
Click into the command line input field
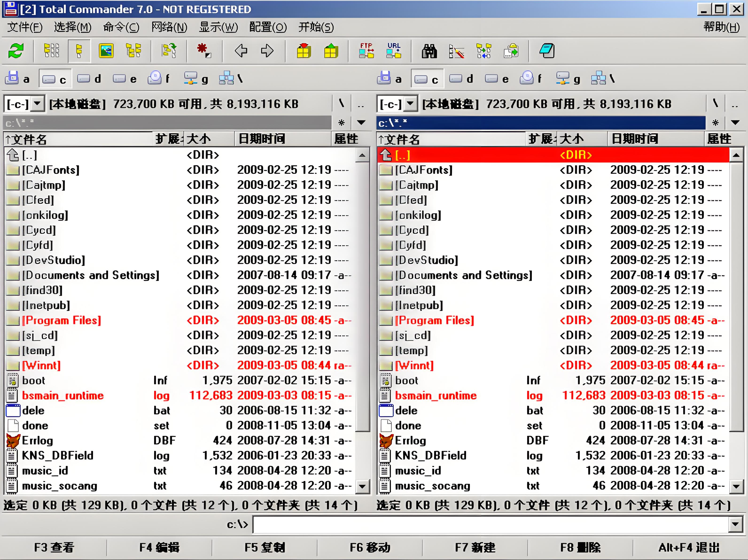pos(490,525)
